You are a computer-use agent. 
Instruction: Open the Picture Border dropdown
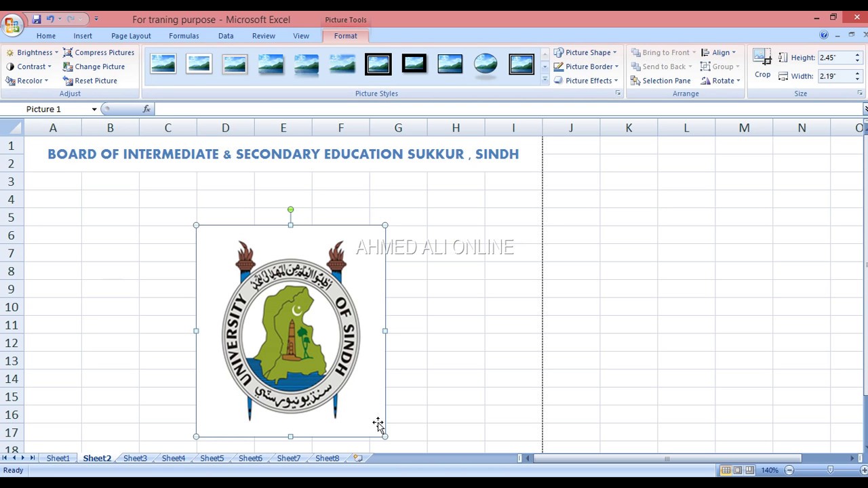pos(587,66)
